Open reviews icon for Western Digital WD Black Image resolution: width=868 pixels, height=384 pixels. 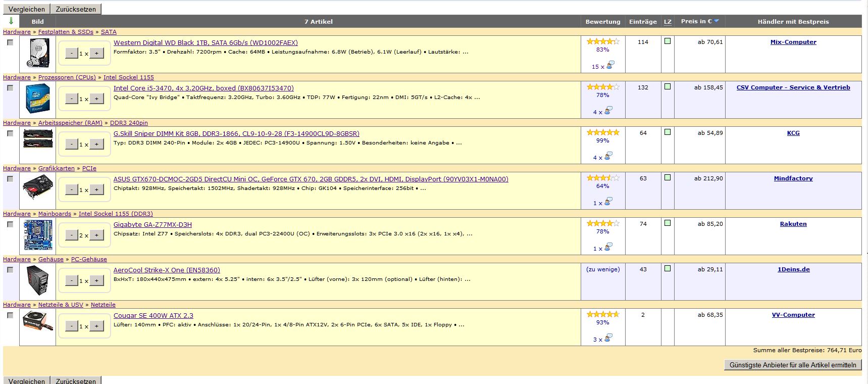tap(610, 65)
